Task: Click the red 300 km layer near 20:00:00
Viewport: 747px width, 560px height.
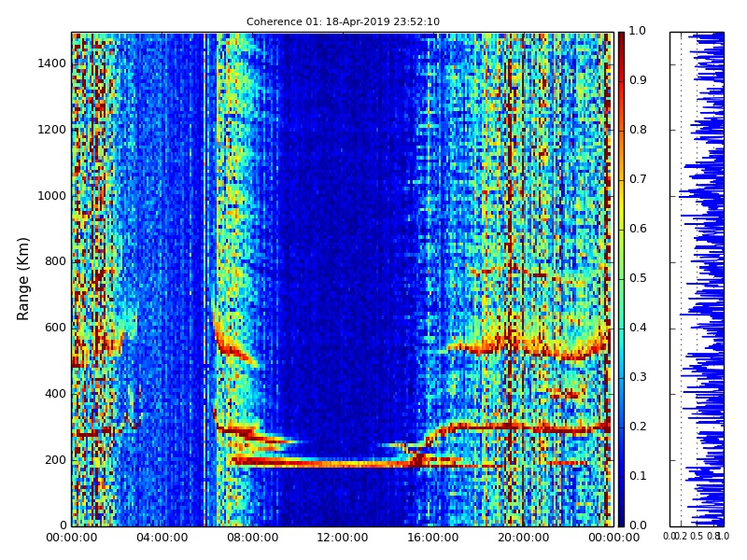Action: (524, 427)
